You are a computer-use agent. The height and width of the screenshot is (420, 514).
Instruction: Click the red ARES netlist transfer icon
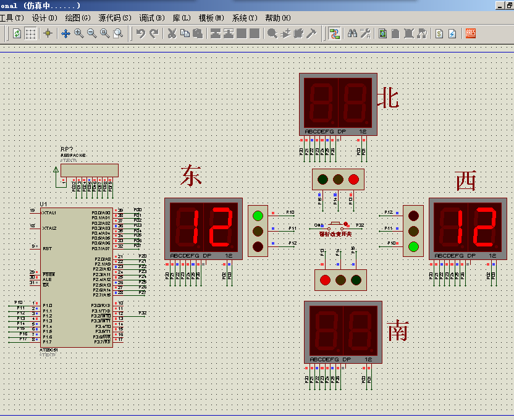[x=470, y=33]
